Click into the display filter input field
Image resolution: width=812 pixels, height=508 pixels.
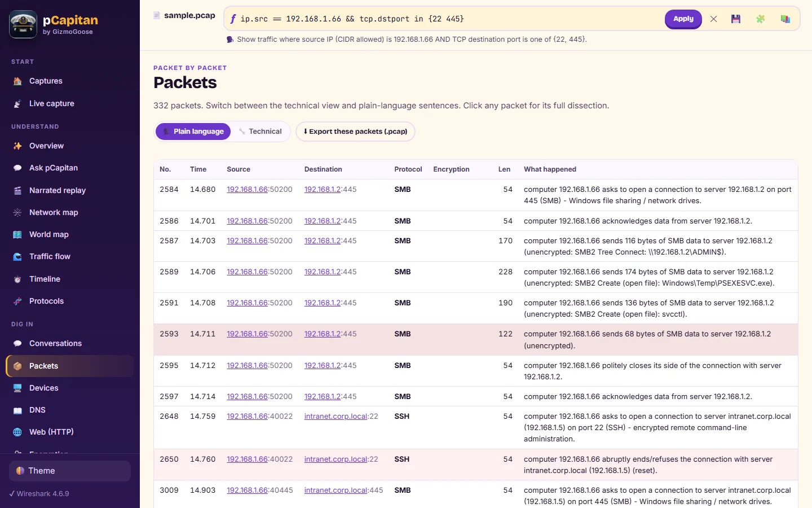click(x=448, y=19)
